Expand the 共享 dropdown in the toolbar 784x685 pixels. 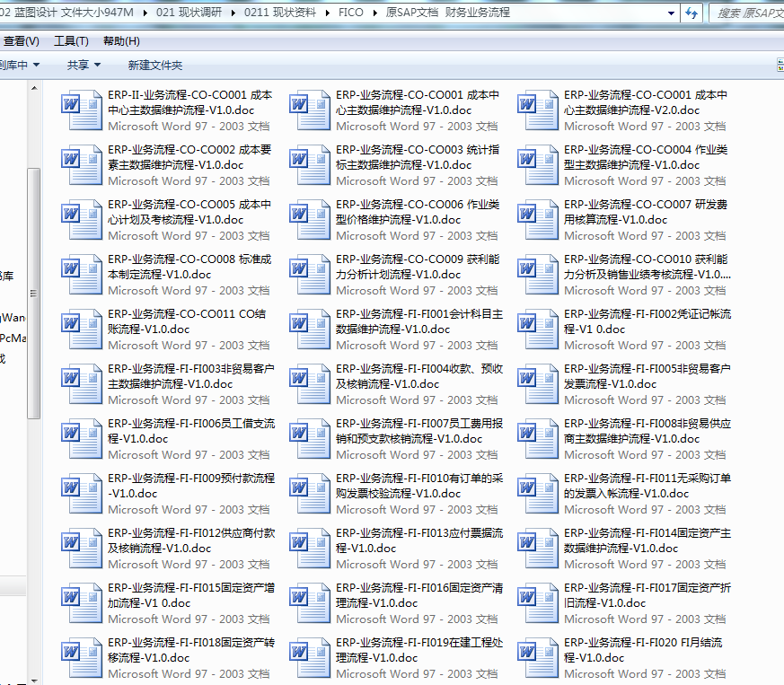coord(84,65)
